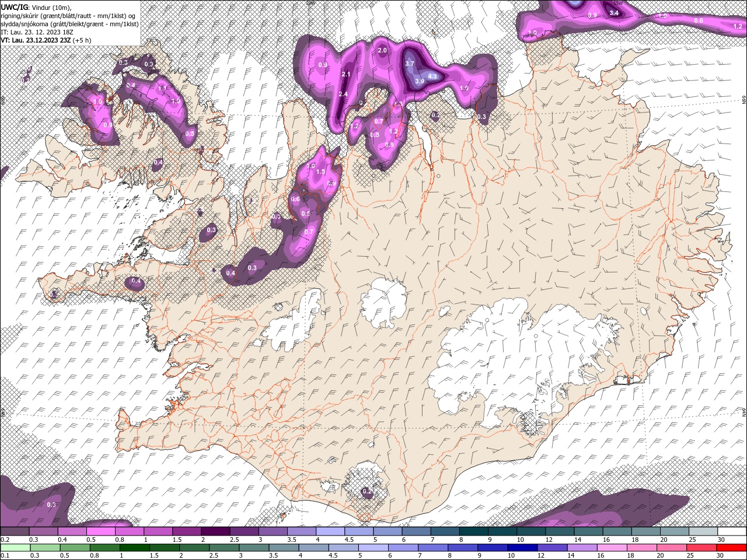Screen dimensions: 747x560
Task: Click the 4.3 snowfall maximum on the map
Action: tap(432, 76)
